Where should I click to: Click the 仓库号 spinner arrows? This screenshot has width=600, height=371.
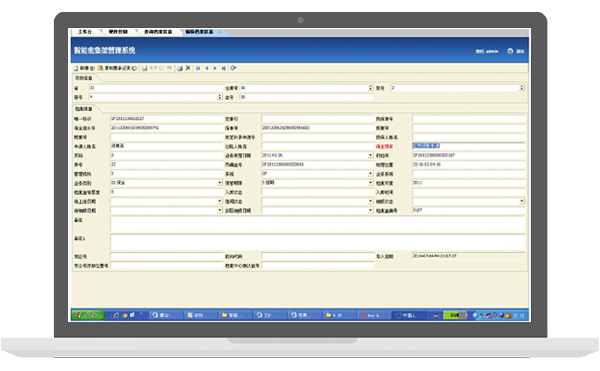pos(370,88)
